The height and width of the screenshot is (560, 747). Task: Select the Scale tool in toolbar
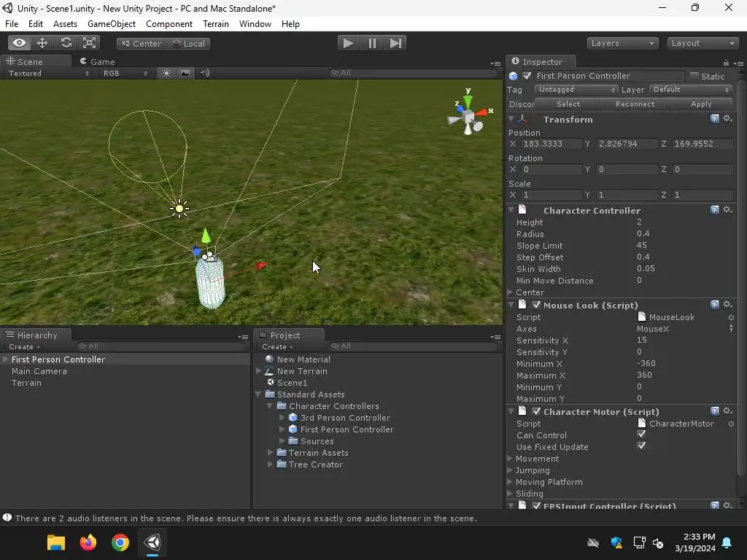pos(89,43)
